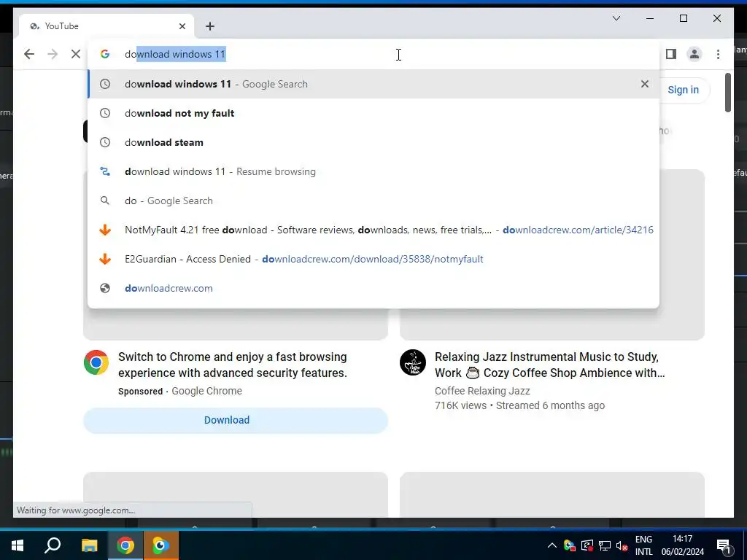The width and height of the screenshot is (747, 560).
Task: Remove the 'download windows 11' suggestion with X
Action: coord(645,84)
